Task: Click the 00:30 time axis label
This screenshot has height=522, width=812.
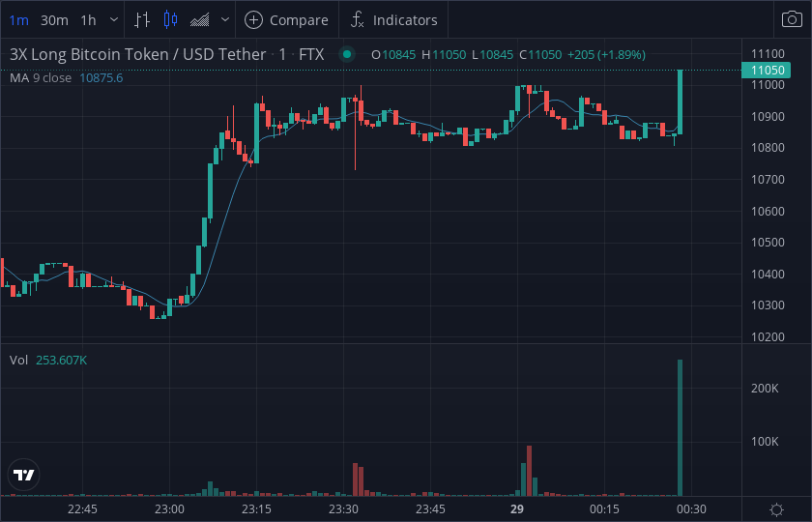Action: click(x=691, y=509)
